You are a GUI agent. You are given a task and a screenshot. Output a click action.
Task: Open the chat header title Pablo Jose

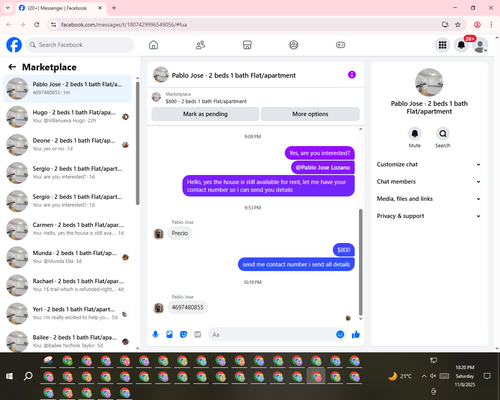coord(234,75)
